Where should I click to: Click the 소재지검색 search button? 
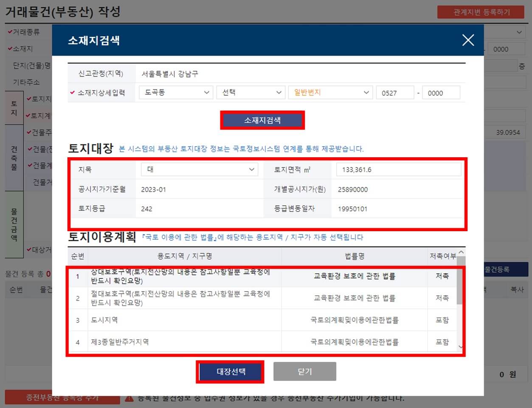262,120
